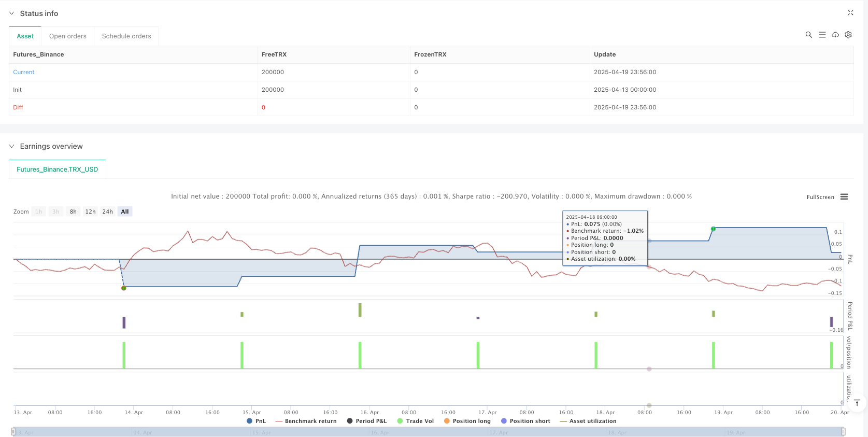
Task: Click the expand arrows icon at top right
Action: coord(850,13)
